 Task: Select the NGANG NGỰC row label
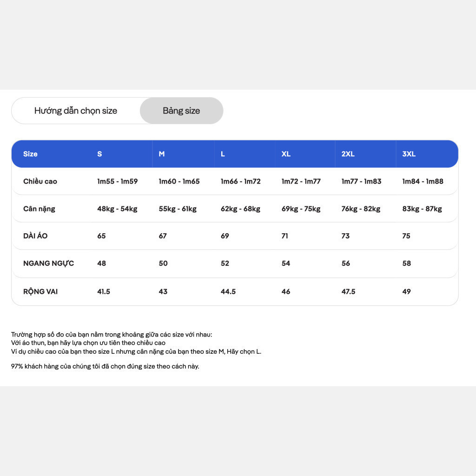tap(48, 263)
